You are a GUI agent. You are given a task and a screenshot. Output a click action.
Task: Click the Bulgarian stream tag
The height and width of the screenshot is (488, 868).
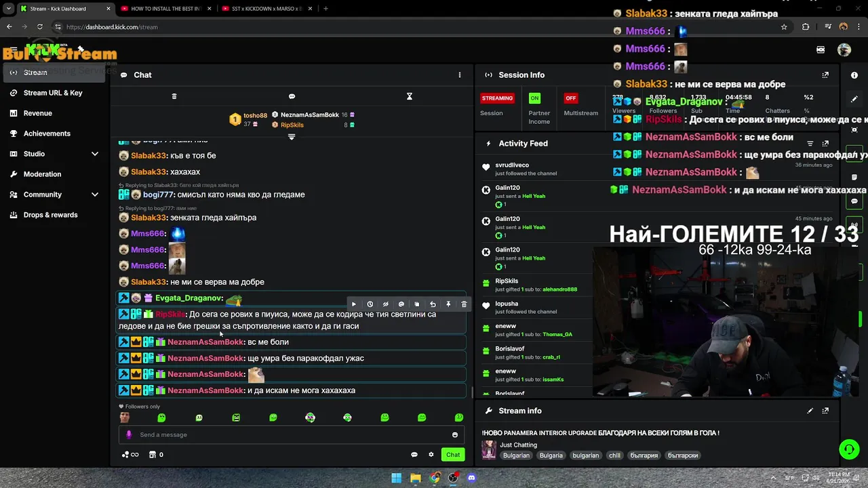(x=516, y=455)
